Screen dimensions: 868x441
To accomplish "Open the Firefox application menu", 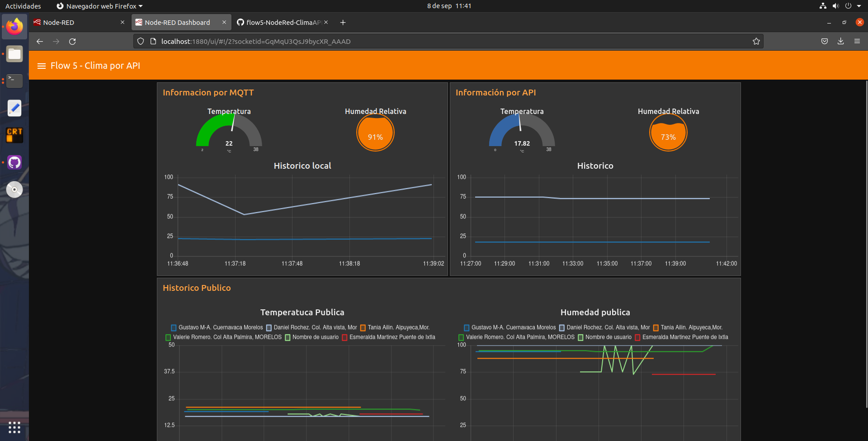I will [x=857, y=41].
